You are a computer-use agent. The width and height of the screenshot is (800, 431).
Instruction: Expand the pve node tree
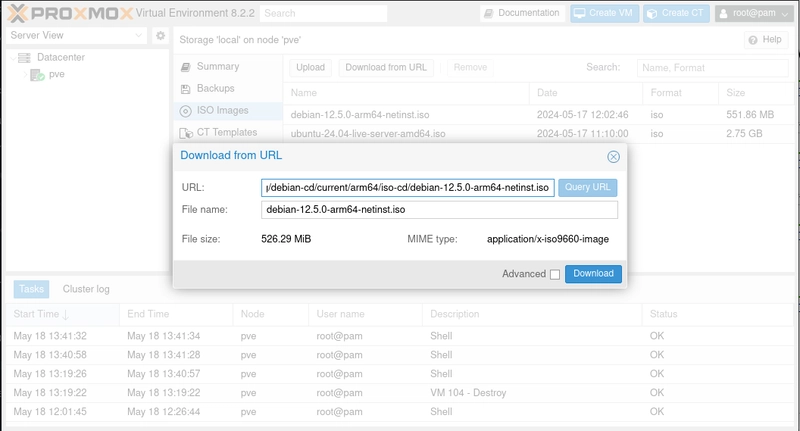tap(24, 75)
